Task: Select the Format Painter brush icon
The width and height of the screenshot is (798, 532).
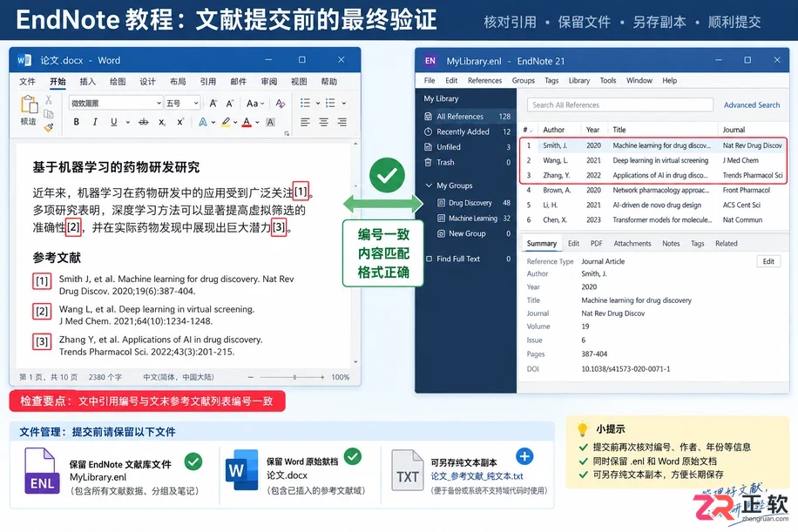Action: coord(48,127)
